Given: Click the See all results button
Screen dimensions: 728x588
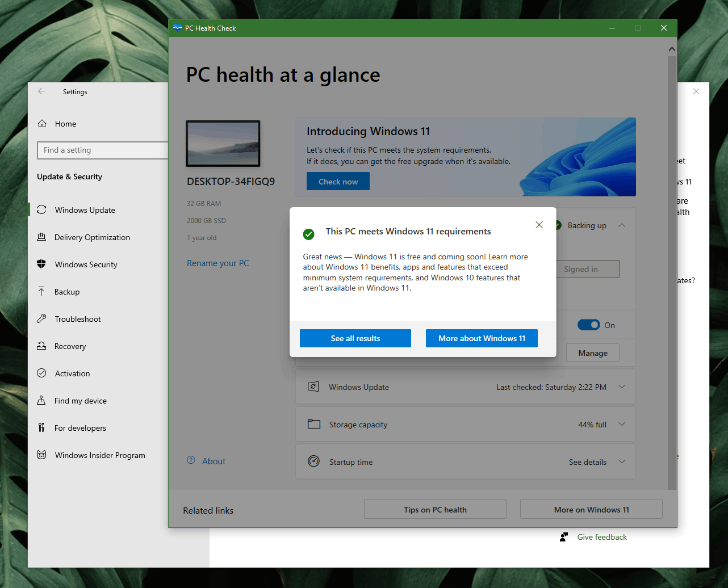Looking at the screenshot, I should pos(355,338).
